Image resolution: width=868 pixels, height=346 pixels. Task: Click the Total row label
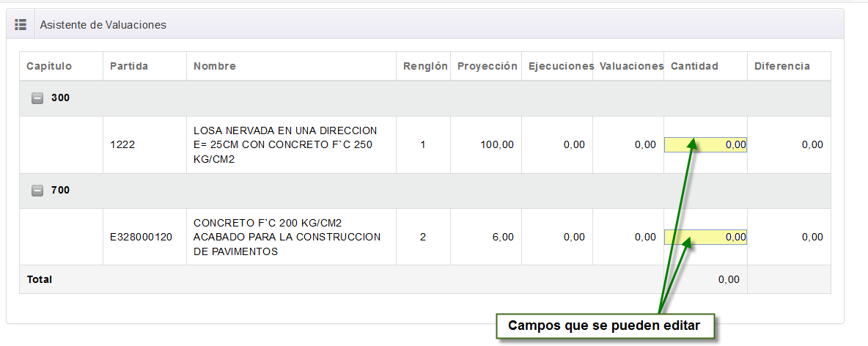[40, 279]
